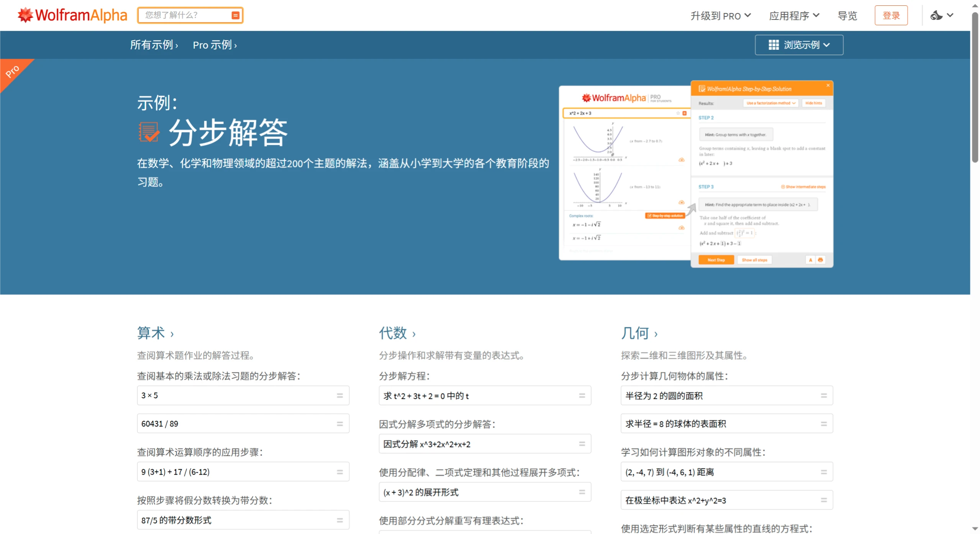980x534 pixels.
Task: Select the example (2, -4, 7) 到 (-4, 6, 1) 距离
Action: (x=727, y=472)
